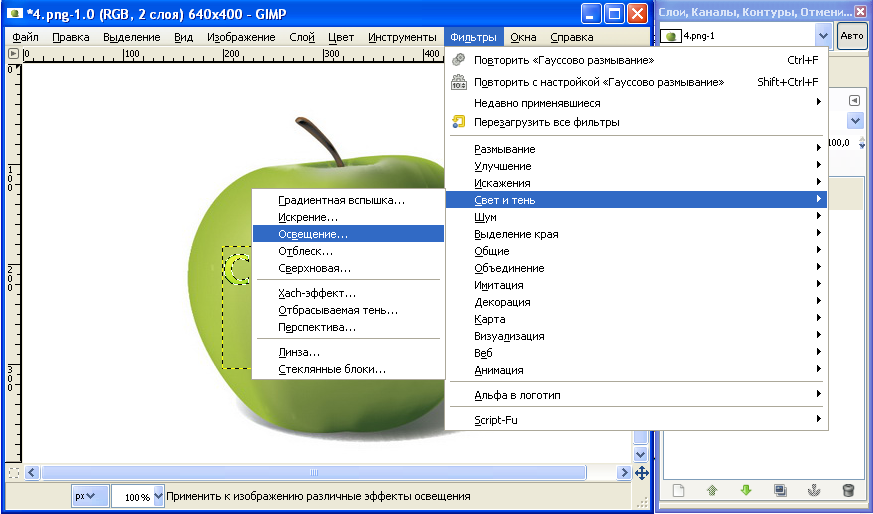Click the anchor layer icon
This screenshot has width=873, height=514.
click(x=814, y=490)
